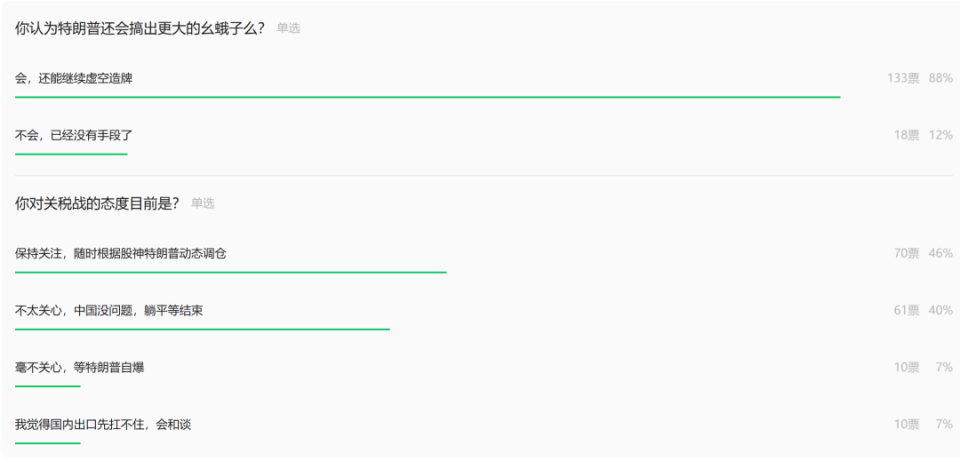Image resolution: width=960 pixels, height=461 pixels.
Task: Click the 133票 vote count
Action: click(x=903, y=78)
